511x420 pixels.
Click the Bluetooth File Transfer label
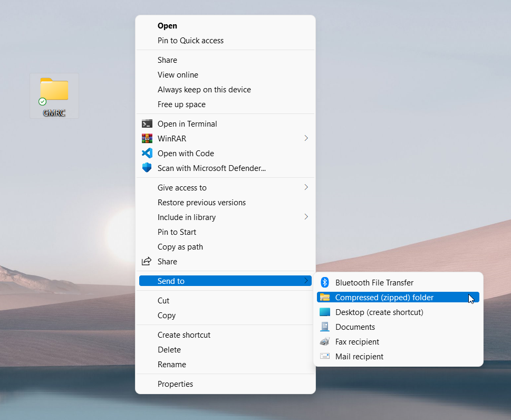point(374,283)
